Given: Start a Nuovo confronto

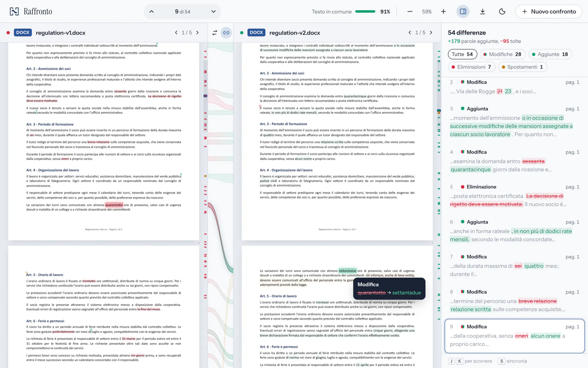Looking at the screenshot, I should click(549, 12).
